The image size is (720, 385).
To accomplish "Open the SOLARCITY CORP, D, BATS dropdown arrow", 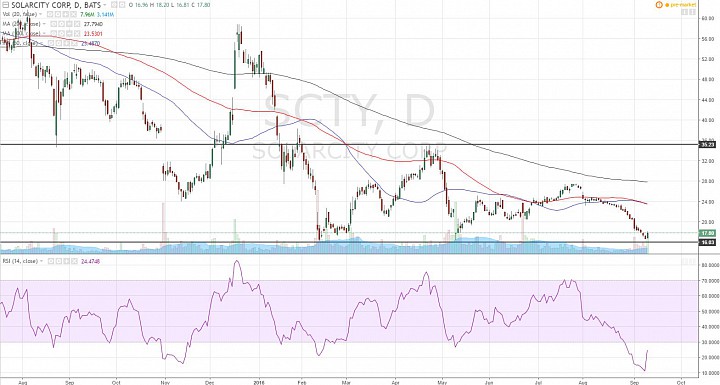I will coord(105,5).
